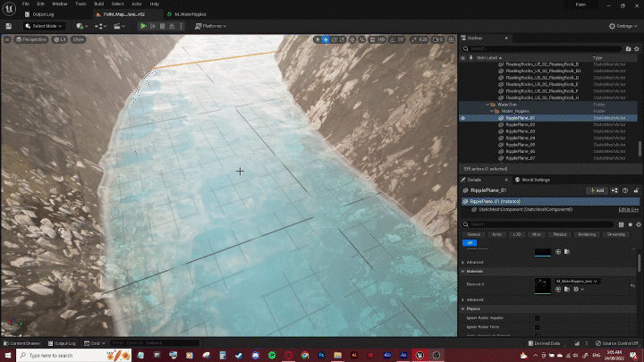Toggle surface snapping in viewport toolbar
644x362 pixels.
[362, 39]
